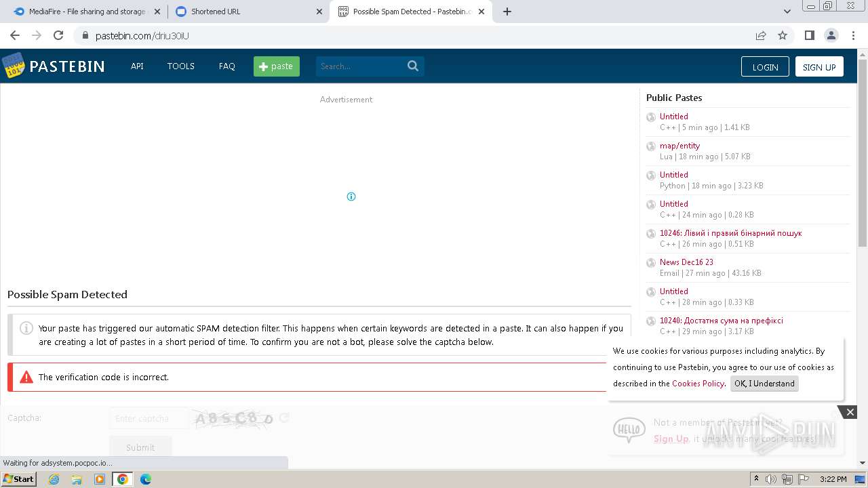Select the Possible Spam Detected tab
The width and height of the screenshot is (868, 488).
pyautogui.click(x=411, y=12)
